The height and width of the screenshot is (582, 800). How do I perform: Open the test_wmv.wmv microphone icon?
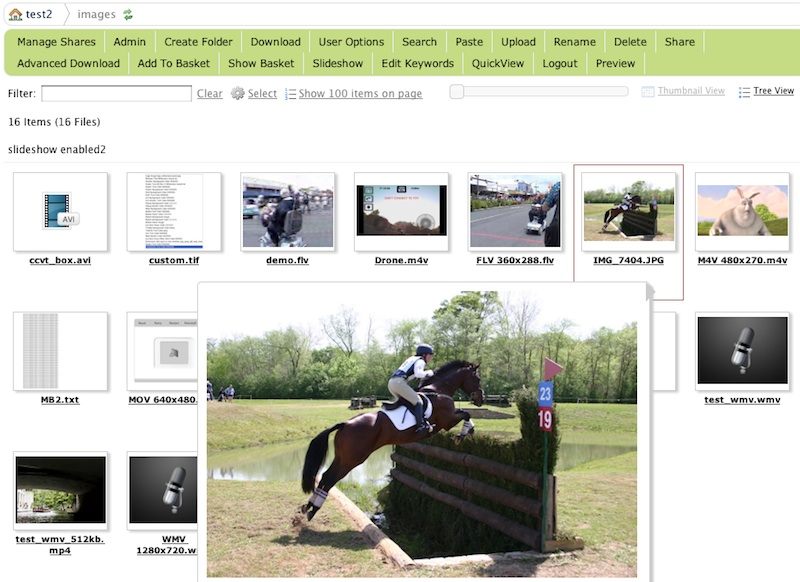click(x=741, y=351)
